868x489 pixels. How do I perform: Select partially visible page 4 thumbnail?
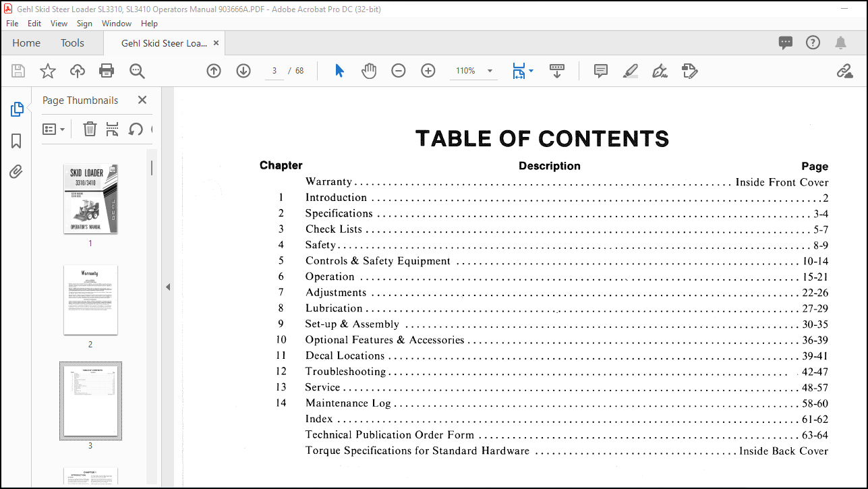[90, 476]
